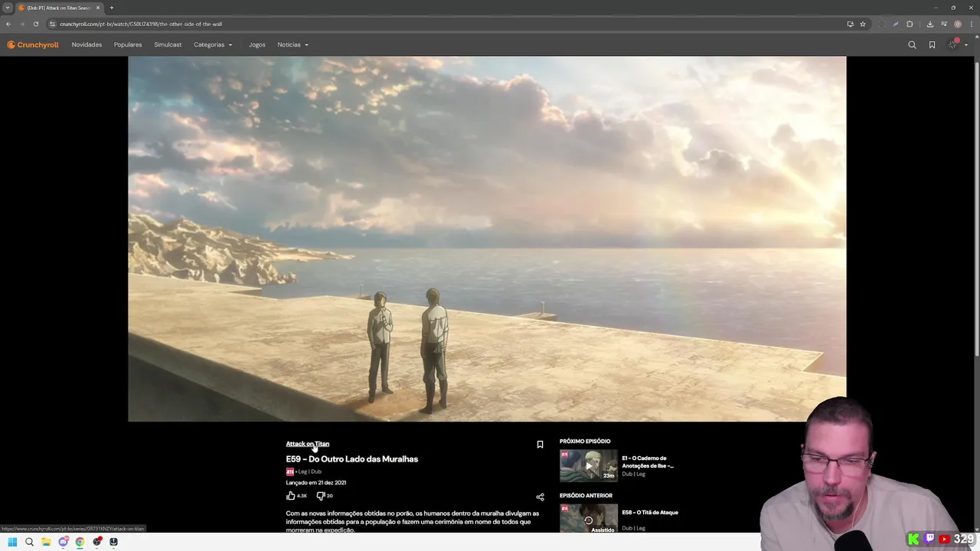Expand the account menu caret
Image resolution: width=980 pixels, height=551 pixels.
click(966, 44)
